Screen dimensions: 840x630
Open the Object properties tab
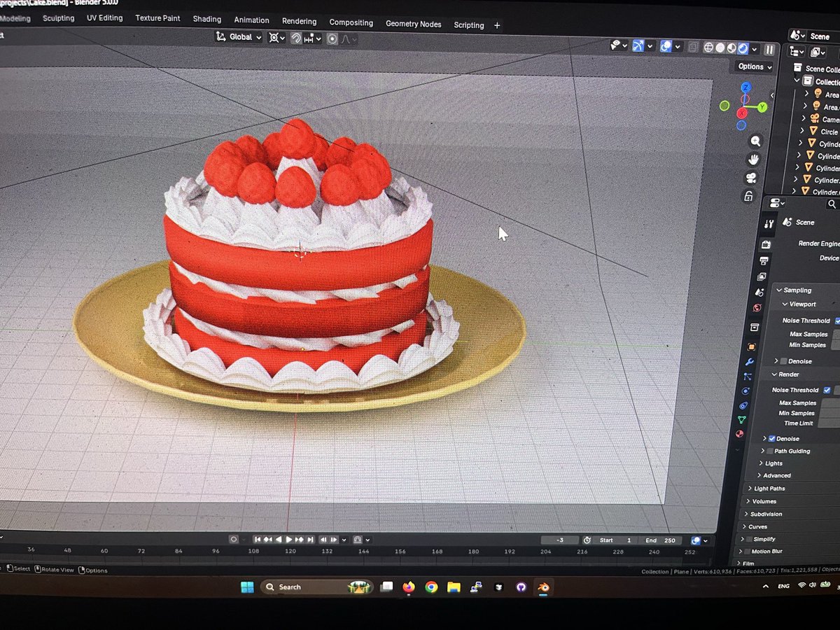click(751, 346)
